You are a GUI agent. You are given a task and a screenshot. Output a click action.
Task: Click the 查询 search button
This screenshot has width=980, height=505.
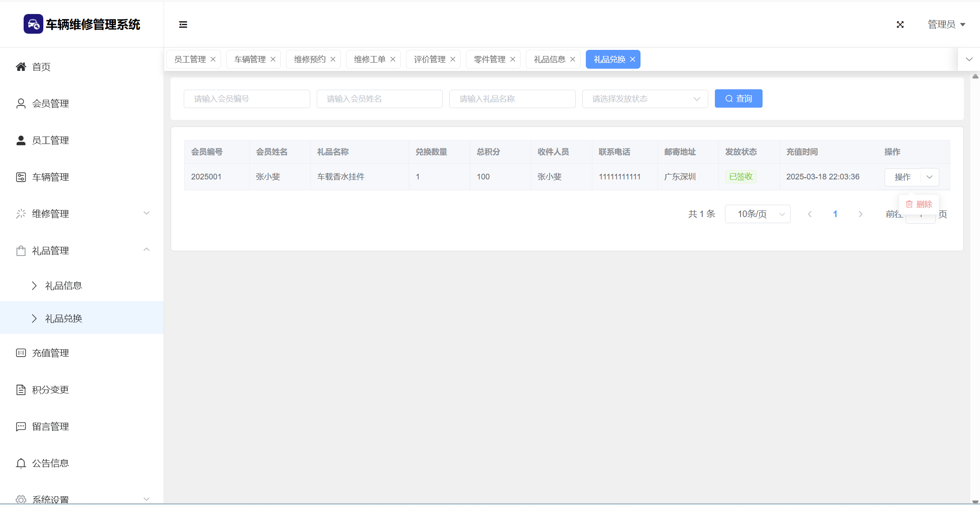[738, 99]
